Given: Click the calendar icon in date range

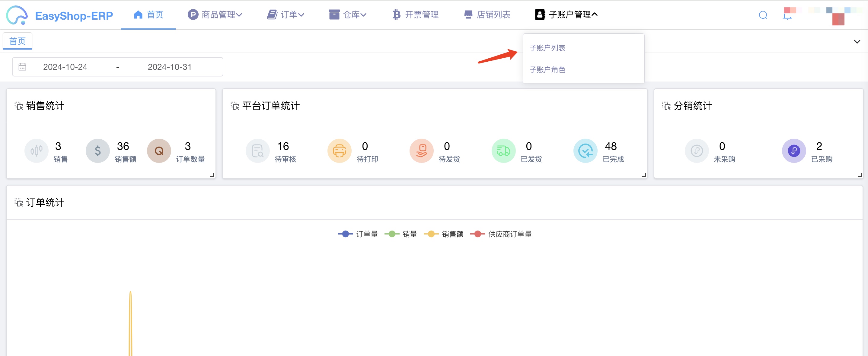Looking at the screenshot, I should [x=22, y=67].
